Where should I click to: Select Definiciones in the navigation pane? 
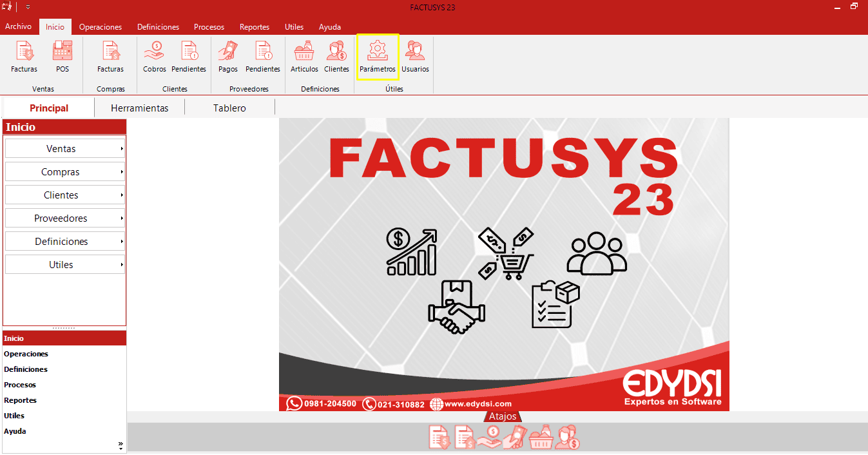pyautogui.click(x=64, y=369)
